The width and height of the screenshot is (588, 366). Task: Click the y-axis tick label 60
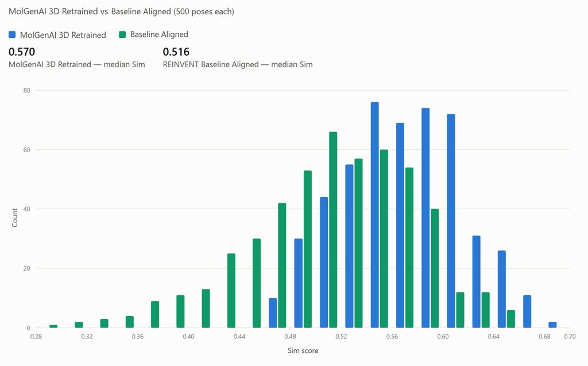point(26,150)
